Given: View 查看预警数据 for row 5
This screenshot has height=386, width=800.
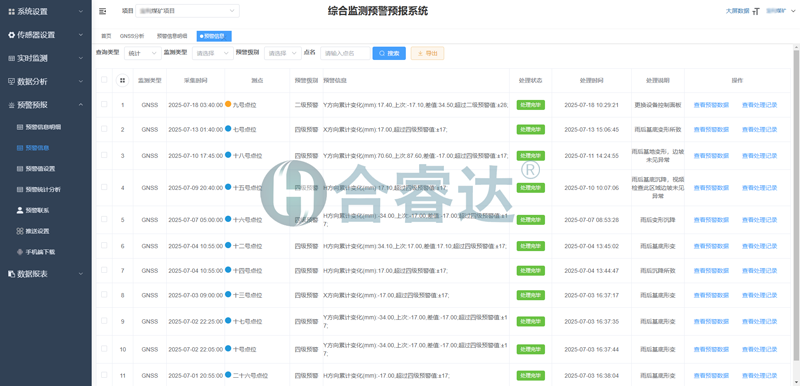Looking at the screenshot, I should tap(711, 220).
